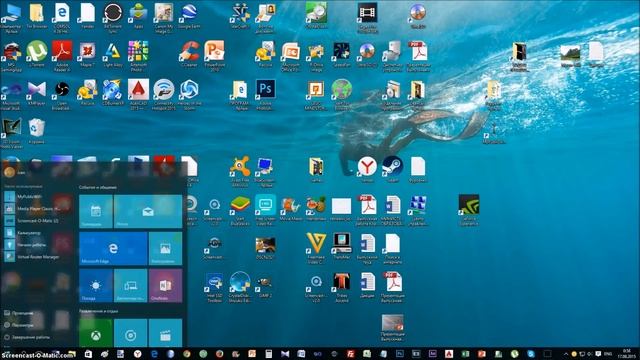Image resolution: width=640 pixels, height=360 pixels.
Task: Open the Skype taskbar icon
Action: pyautogui.click(x=531, y=354)
